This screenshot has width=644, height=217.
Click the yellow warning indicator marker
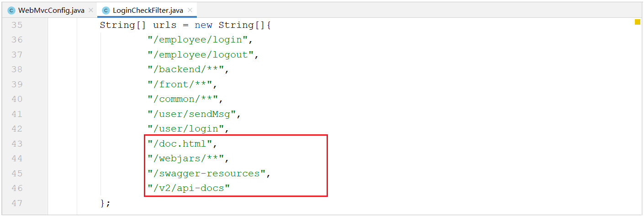point(637,22)
